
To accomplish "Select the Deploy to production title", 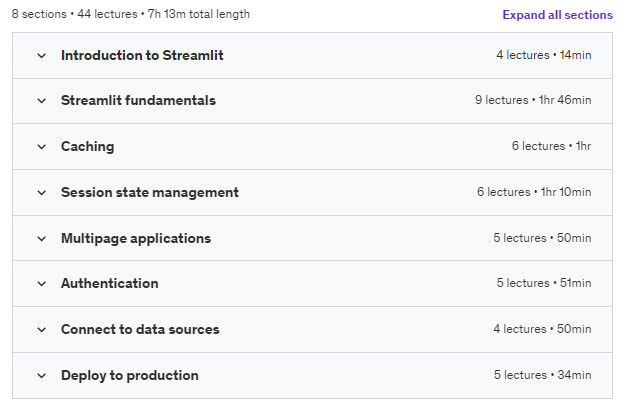I will pyautogui.click(x=130, y=375).
